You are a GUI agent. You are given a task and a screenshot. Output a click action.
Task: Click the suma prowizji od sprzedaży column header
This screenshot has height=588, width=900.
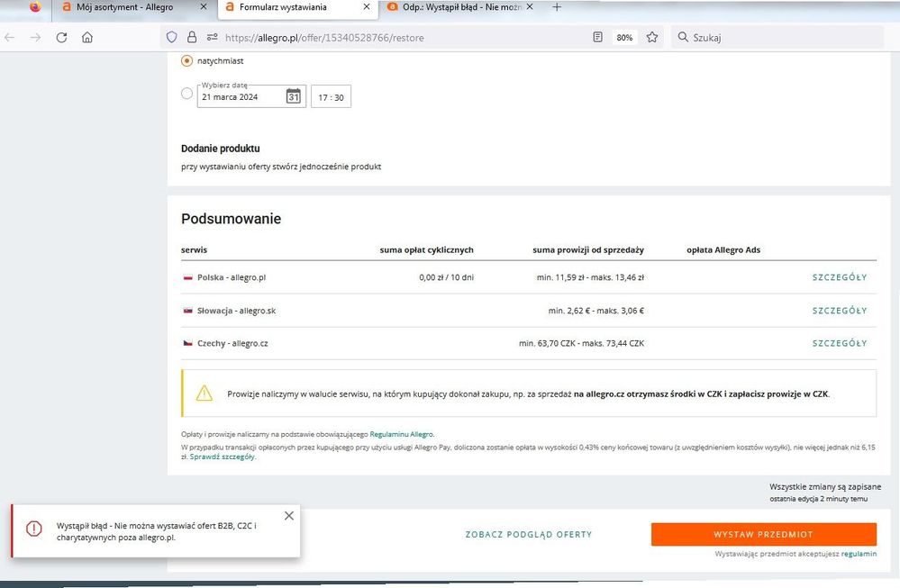coord(588,250)
